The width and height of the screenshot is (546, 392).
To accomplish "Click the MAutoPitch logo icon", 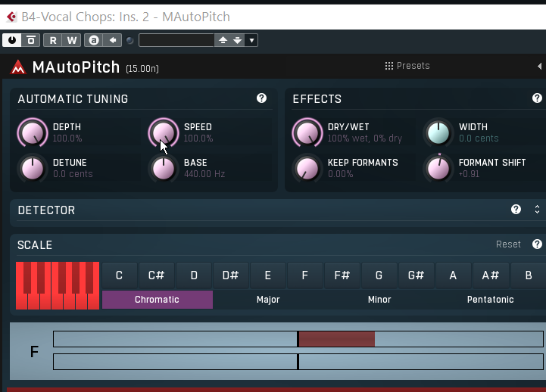I will [x=18, y=67].
